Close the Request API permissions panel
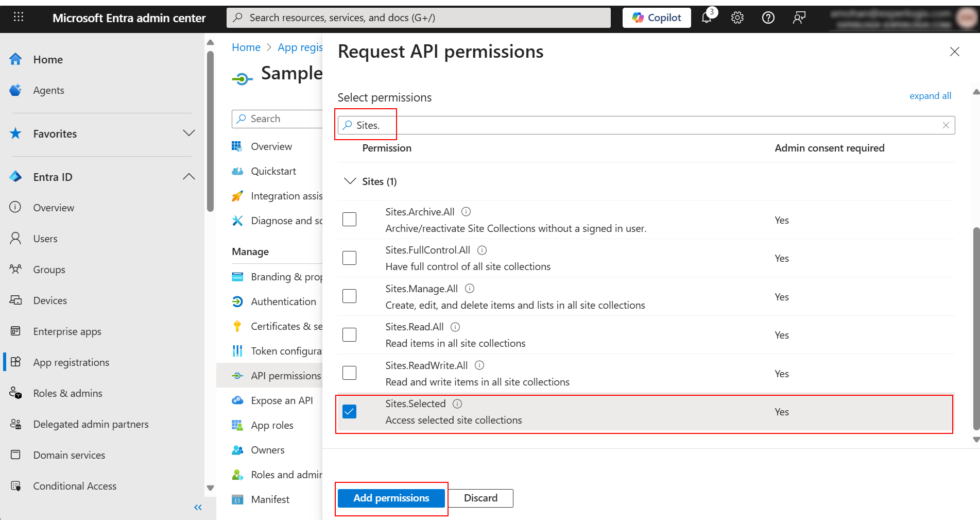980x520 pixels. [x=955, y=52]
